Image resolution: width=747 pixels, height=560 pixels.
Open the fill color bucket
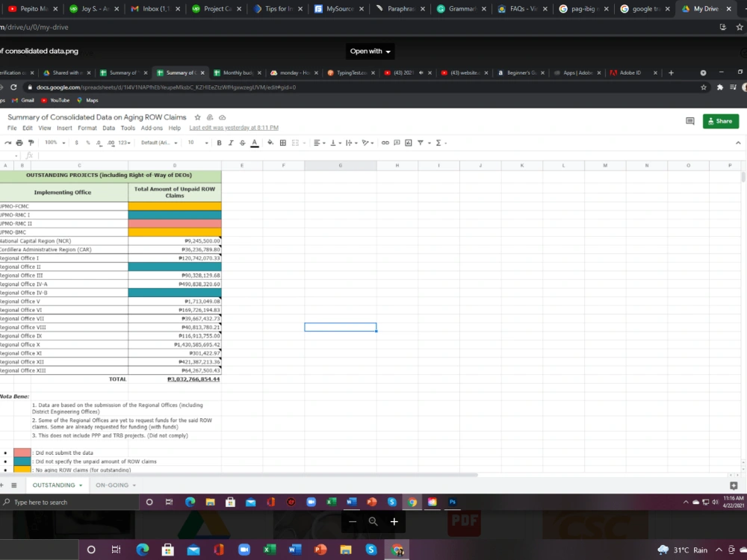pyautogui.click(x=270, y=143)
